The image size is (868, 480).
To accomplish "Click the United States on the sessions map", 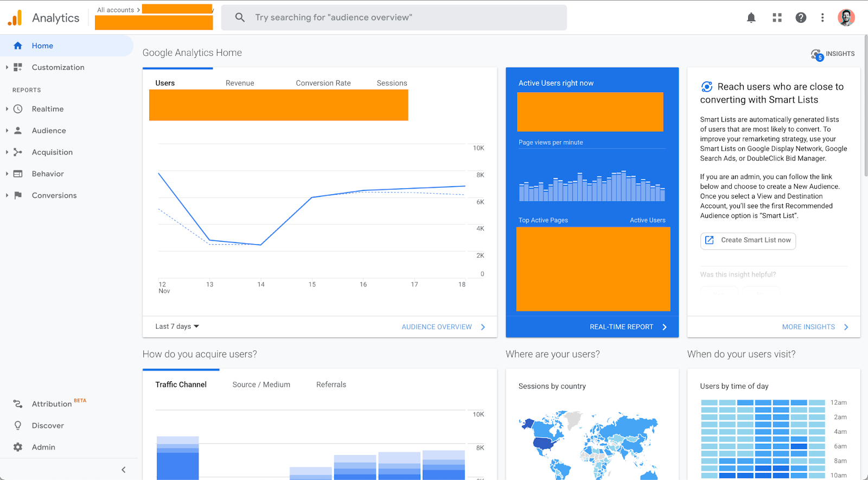I will [x=544, y=443].
